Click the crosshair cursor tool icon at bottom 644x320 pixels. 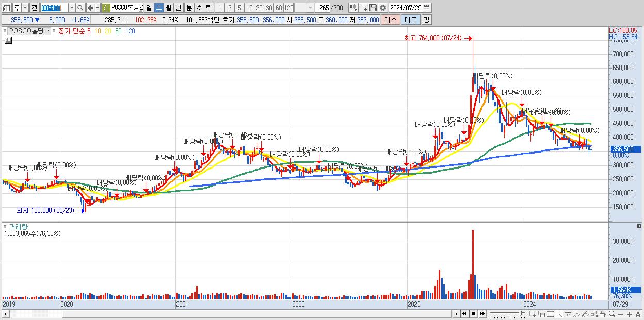tap(559, 314)
